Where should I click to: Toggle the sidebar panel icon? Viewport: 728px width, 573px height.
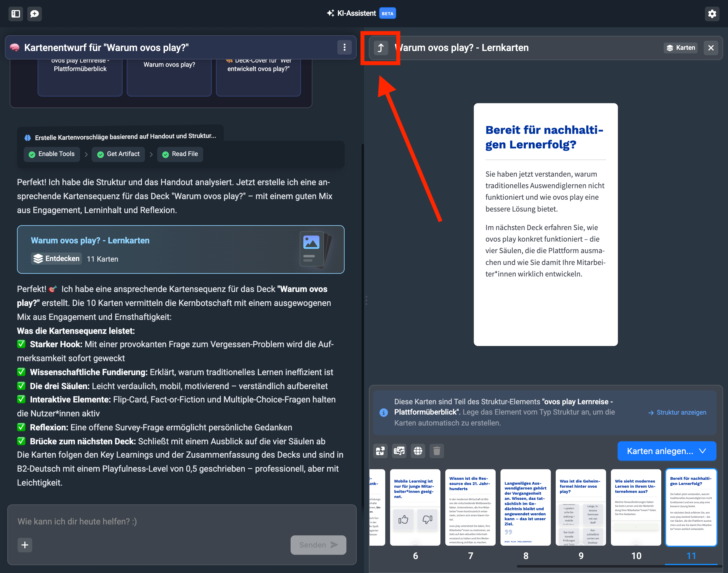tap(16, 14)
